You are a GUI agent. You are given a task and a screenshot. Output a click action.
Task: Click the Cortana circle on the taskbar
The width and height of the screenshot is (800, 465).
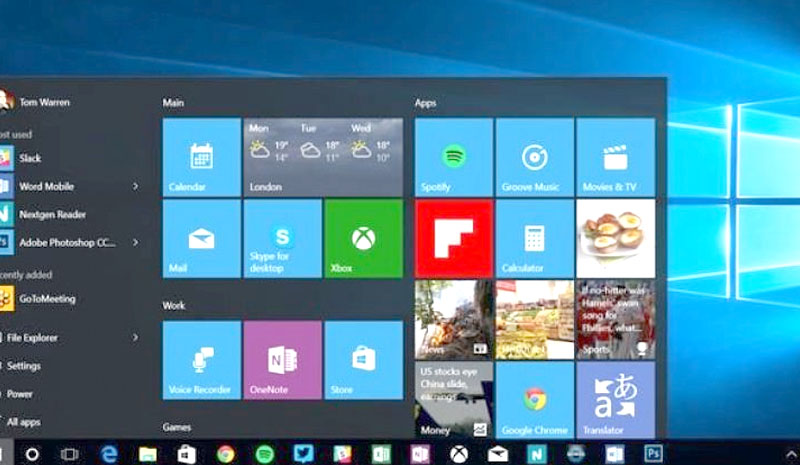pyautogui.click(x=32, y=454)
